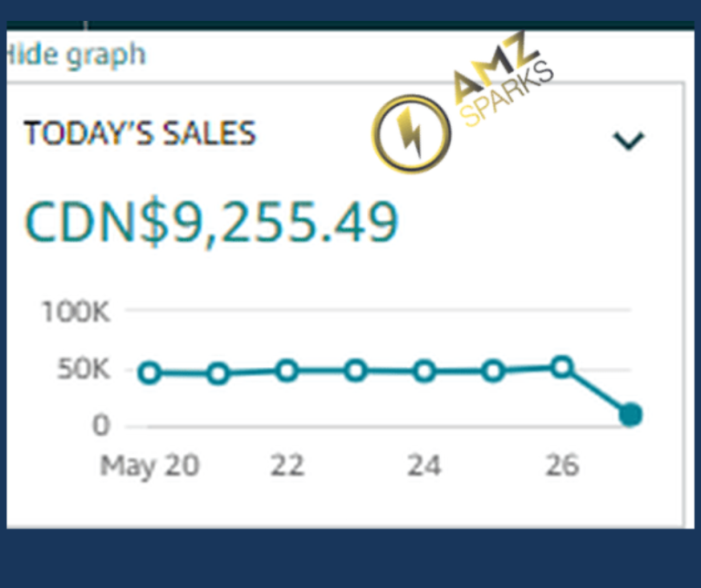Click the May 20 data point
Image resolution: width=701 pixels, height=588 pixels.
tap(150, 373)
